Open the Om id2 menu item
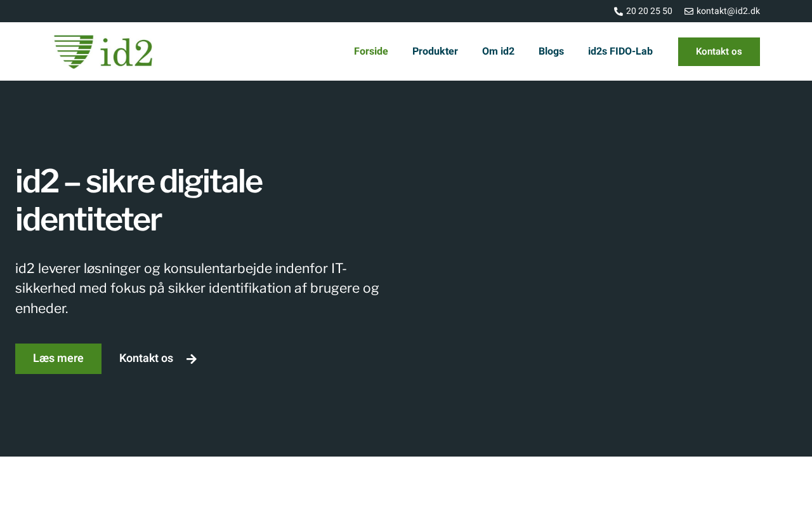812x508 pixels. coord(498,51)
